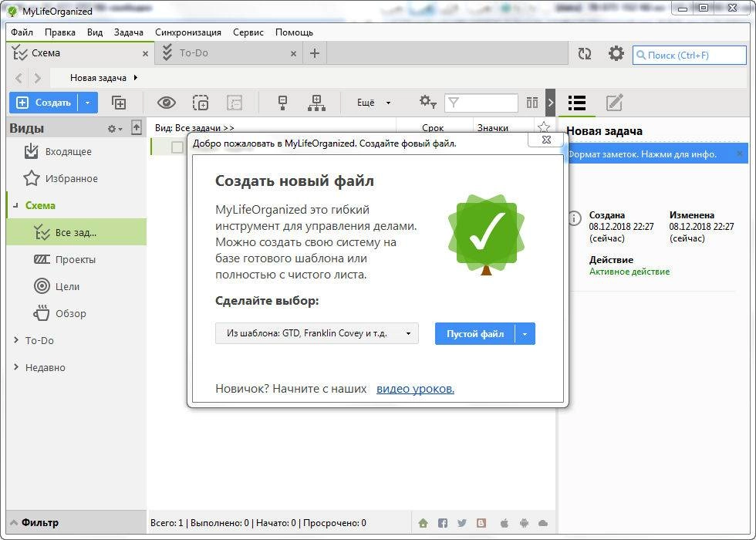Screen dimensions: 756x540
Task: Click the Facebook icon in the status bar
Action: [443, 523]
